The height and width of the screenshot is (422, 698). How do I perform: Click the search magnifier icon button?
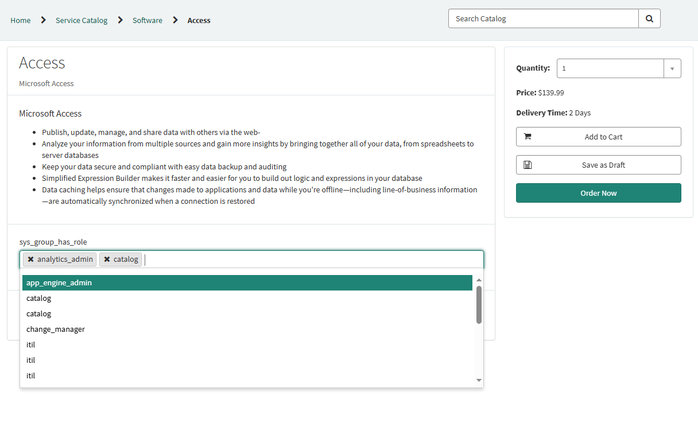649,19
